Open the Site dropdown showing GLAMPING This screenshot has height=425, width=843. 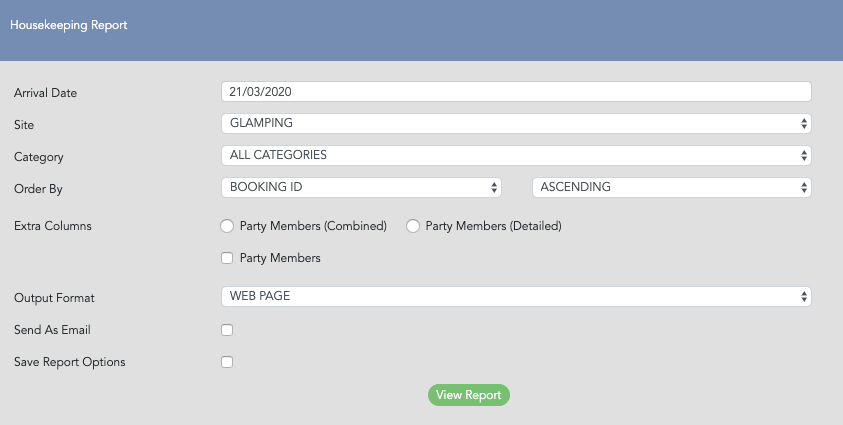516,124
